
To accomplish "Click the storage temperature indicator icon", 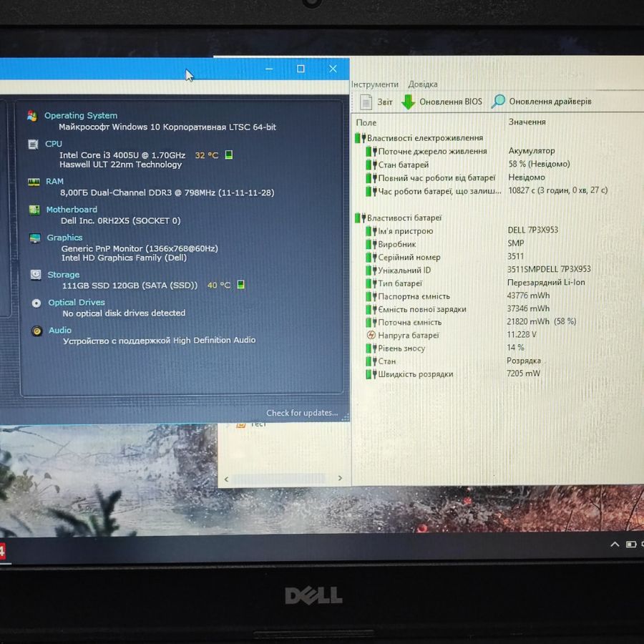I will (x=240, y=285).
